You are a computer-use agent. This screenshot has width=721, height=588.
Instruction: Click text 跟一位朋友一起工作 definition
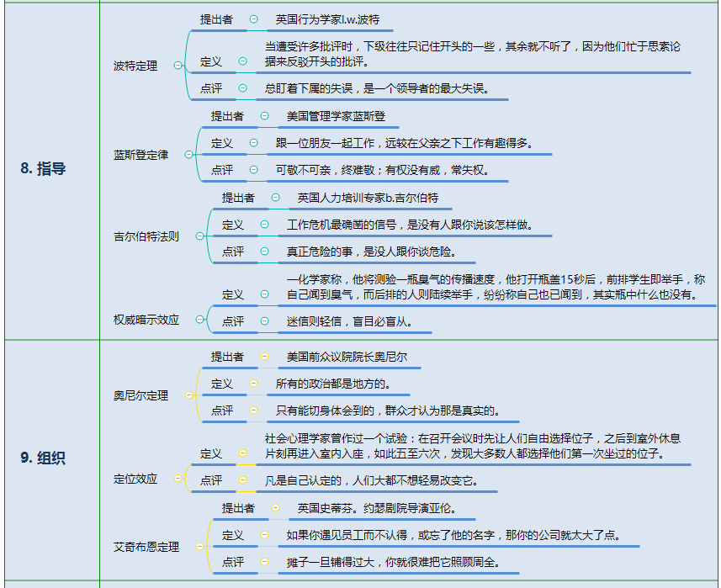(405, 144)
